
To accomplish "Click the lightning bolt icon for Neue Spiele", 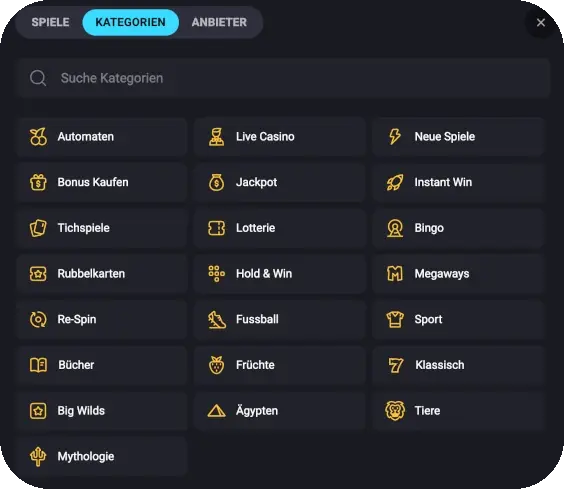I will 395,137.
